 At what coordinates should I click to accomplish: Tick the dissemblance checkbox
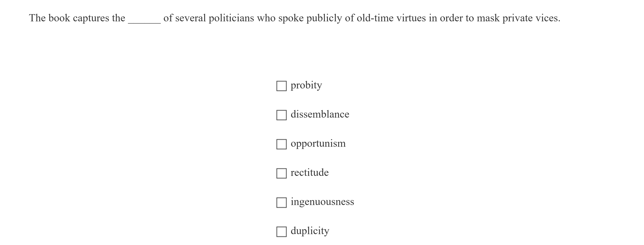(x=281, y=115)
